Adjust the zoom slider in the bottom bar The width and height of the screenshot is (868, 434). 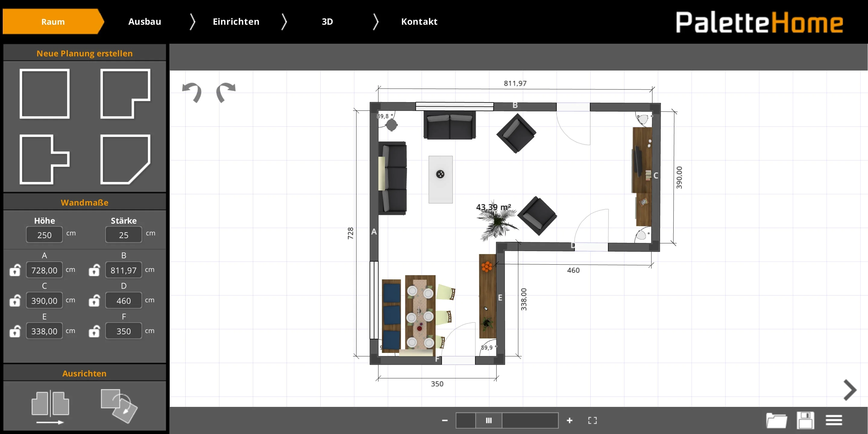coord(489,420)
